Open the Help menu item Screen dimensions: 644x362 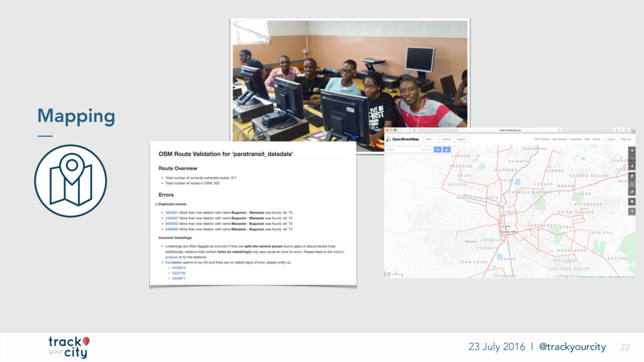[587, 139]
